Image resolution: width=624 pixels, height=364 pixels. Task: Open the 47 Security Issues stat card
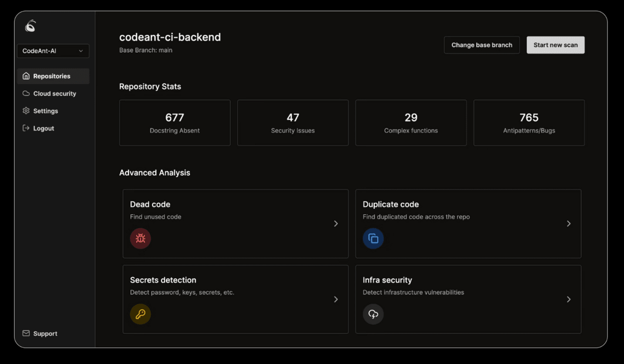point(293,123)
